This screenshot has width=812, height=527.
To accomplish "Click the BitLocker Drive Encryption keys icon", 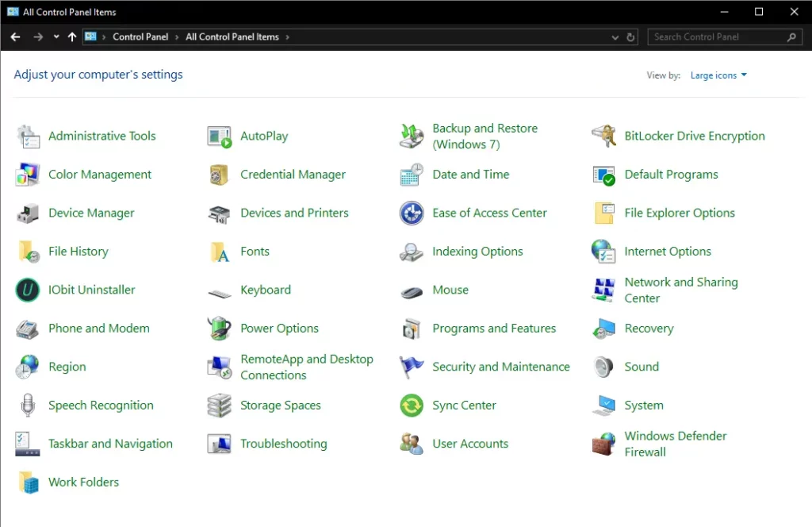I will click(603, 137).
